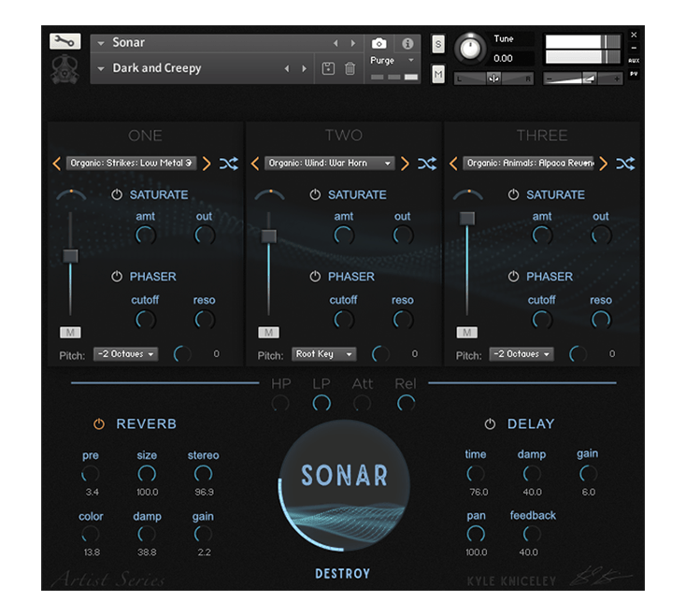This screenshot has height=616, width=686.
Task: Enable the DELAY power button
Action: pyautogui.click(x=490, y=424)
